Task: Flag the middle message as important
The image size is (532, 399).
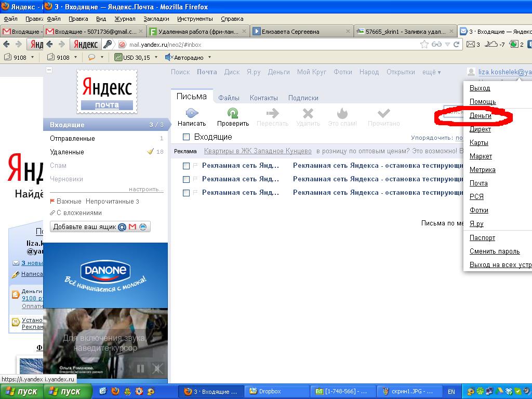Action: [195, 179]
